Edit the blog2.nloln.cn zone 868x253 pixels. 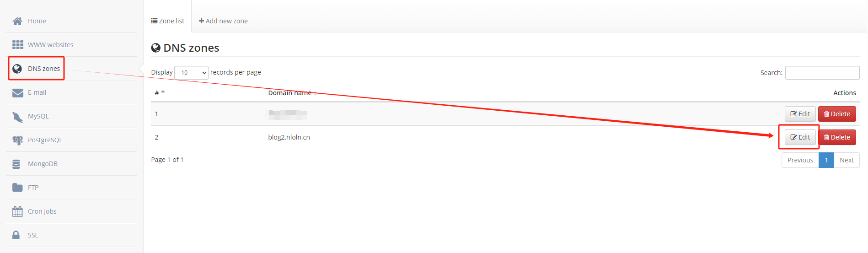pyautogui.click(x=800, y=137)
